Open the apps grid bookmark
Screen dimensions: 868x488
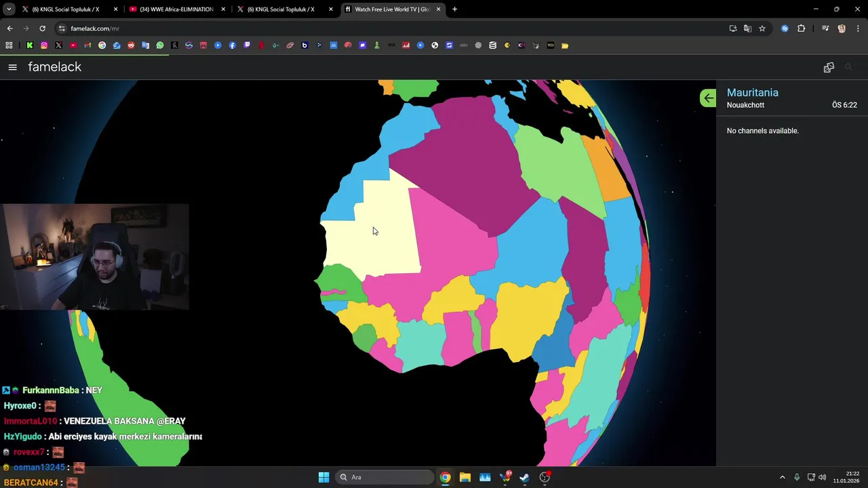coord(9,45)
